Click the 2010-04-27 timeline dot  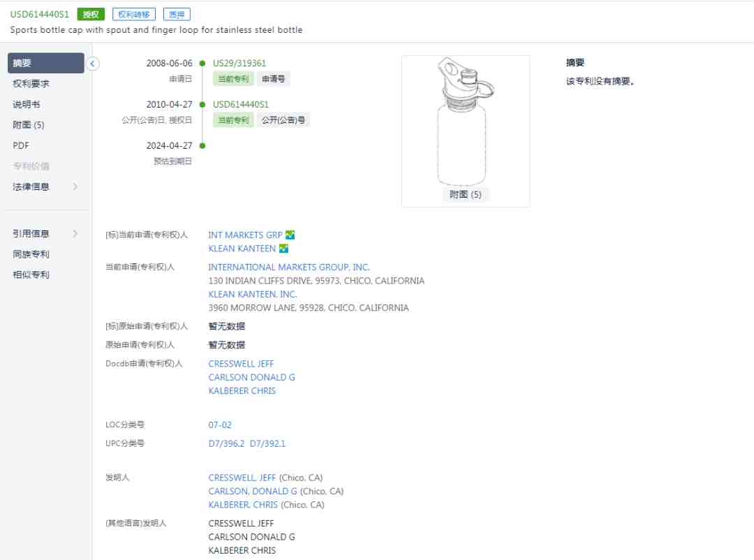(202, 105)
